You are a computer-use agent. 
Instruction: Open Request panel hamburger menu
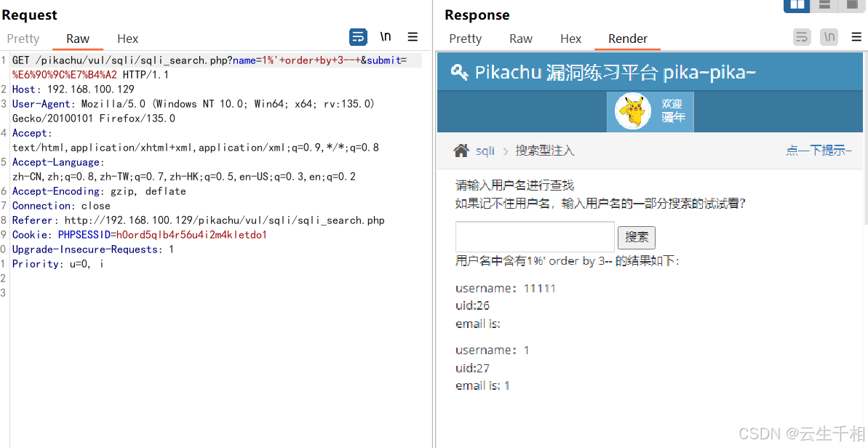[413, 37]
